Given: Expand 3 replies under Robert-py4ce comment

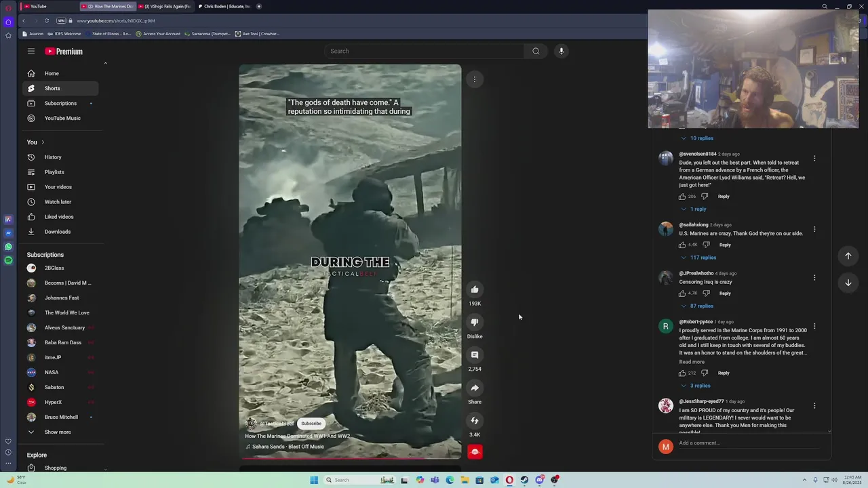Looking at the screenshot, I should tap(696, 386).
